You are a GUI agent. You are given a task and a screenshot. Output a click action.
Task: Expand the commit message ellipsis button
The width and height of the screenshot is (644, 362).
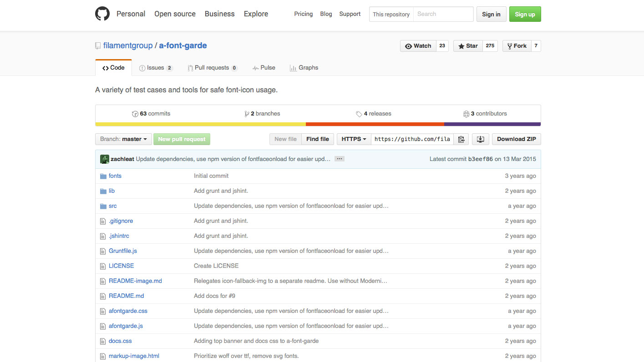pos(339,159)
